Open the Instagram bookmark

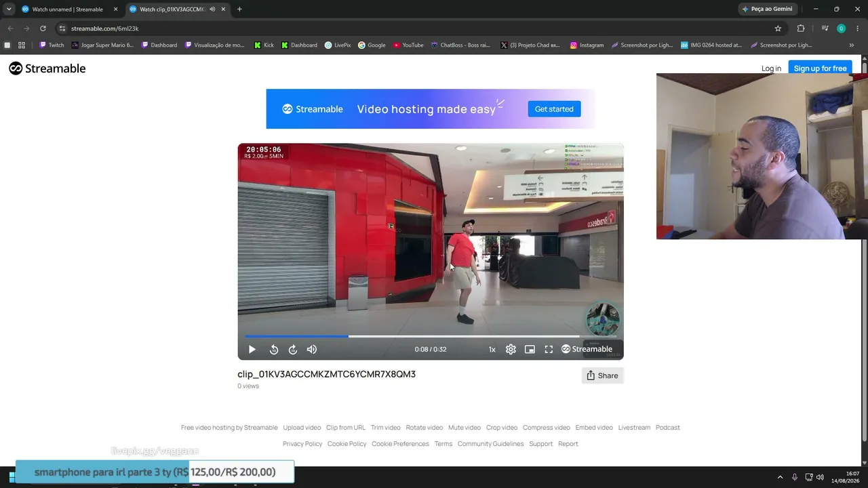coord(587,45)
